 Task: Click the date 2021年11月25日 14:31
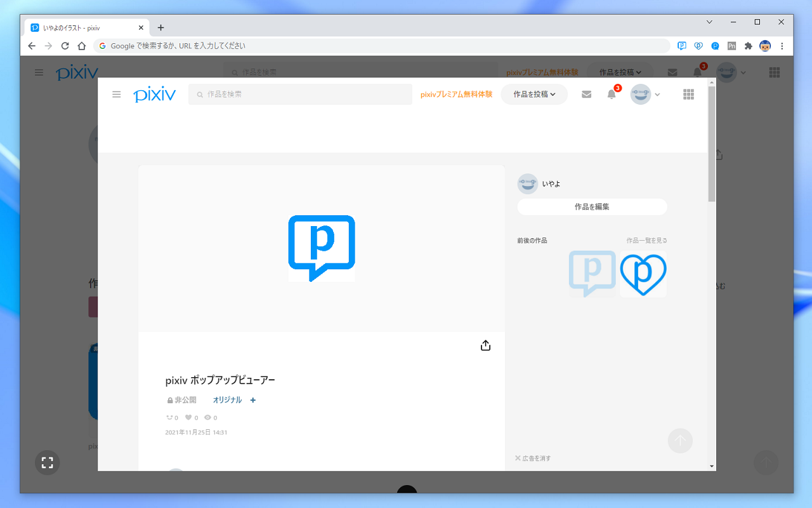(x=196, y=432)
